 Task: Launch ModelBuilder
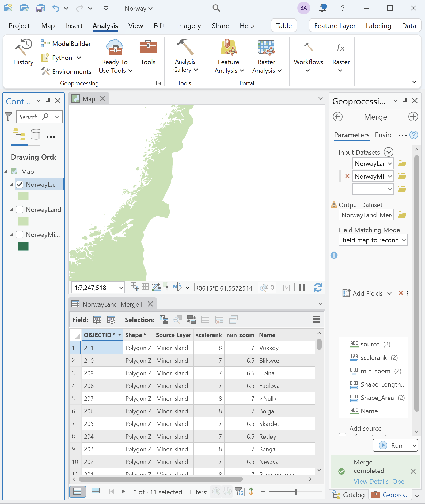tap(66, 44)
